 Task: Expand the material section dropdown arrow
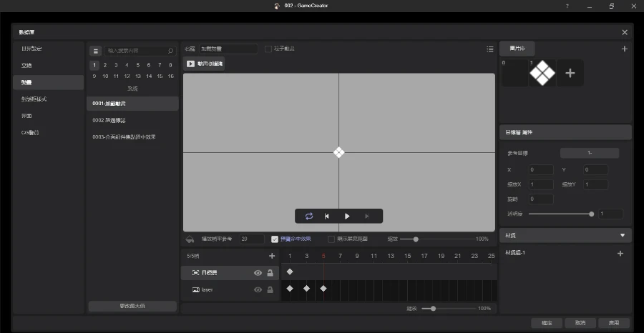621,234
